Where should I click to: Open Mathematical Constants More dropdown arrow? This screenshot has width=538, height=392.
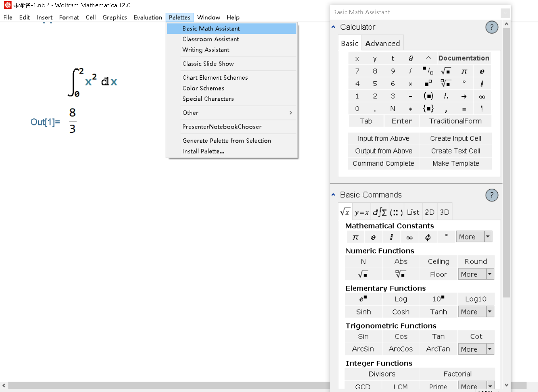click(488, 237)
